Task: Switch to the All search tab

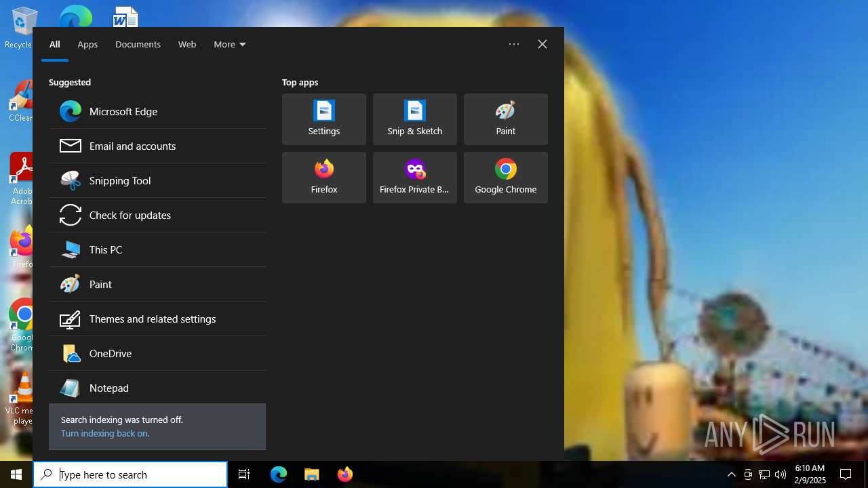Action: [x=55, y=44]
